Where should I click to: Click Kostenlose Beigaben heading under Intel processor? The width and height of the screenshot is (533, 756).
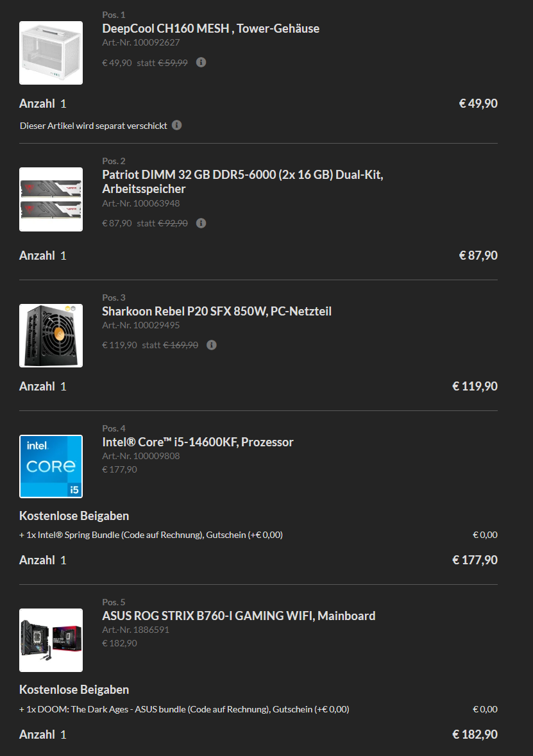74,516
